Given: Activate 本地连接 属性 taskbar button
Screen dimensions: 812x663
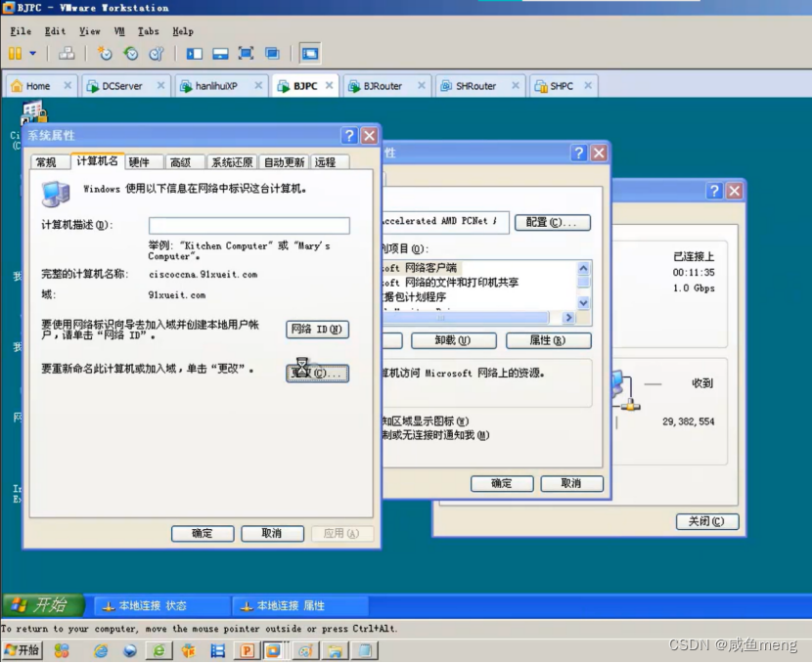Looking at the screenshot, I should [300, 606].
